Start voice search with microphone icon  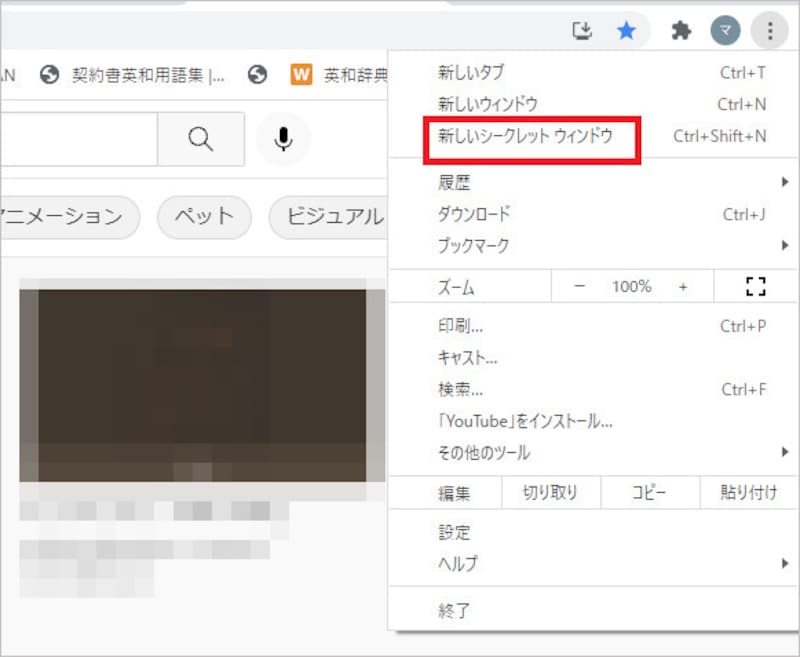coord(284,139)
